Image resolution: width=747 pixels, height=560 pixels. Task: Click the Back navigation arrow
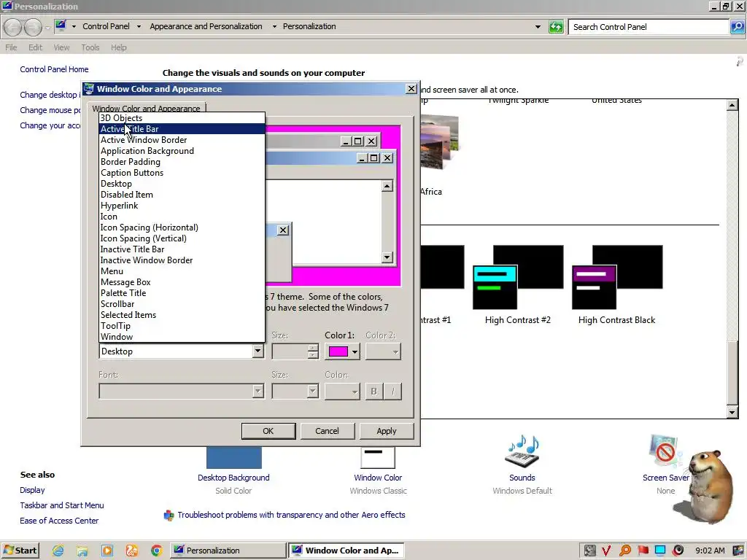(x=13, y=27)
